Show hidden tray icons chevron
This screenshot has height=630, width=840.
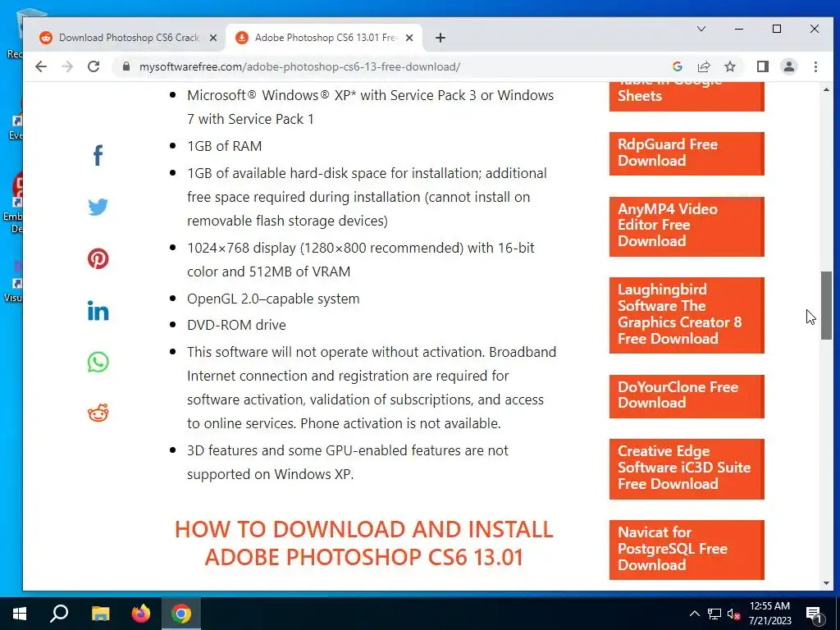pos(694,614)
